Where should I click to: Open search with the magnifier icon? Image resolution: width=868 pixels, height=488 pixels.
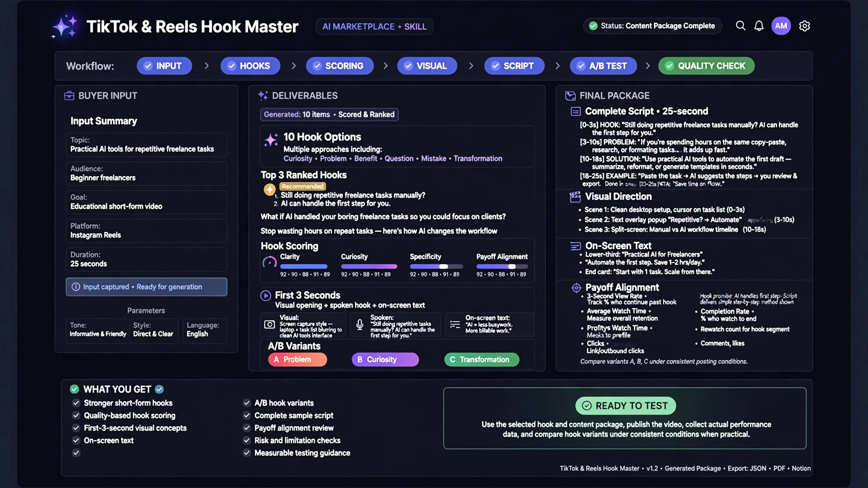pos(740,26)
